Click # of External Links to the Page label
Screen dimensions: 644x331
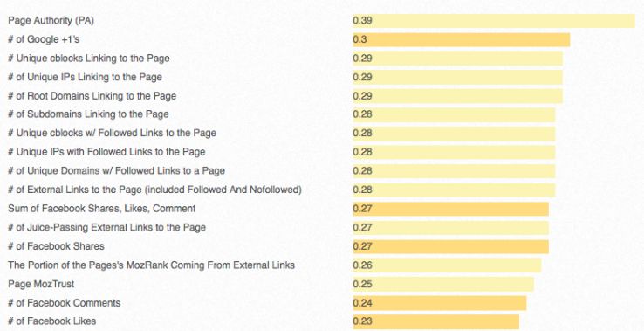(x=154, y=190)
